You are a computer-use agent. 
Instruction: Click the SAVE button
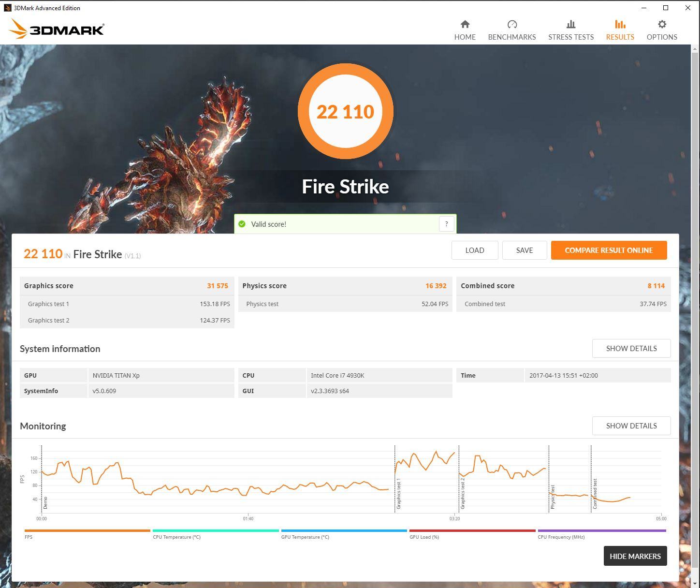click(525, 250)
